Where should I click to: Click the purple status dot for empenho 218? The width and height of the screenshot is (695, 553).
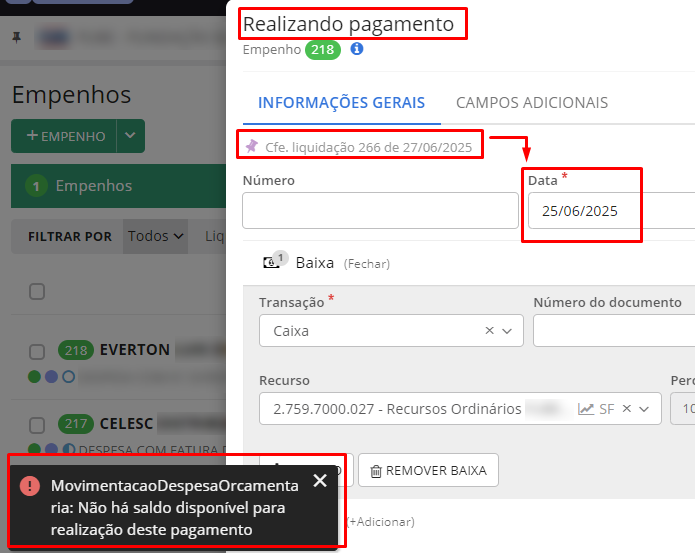coord(51,377)
